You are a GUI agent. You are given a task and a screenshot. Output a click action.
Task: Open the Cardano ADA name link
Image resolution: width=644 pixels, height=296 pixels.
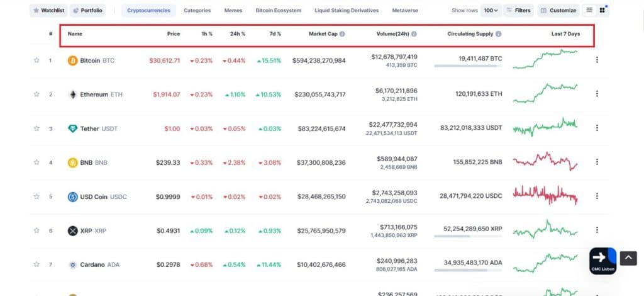pyautogui.click(x=100, y=265)
